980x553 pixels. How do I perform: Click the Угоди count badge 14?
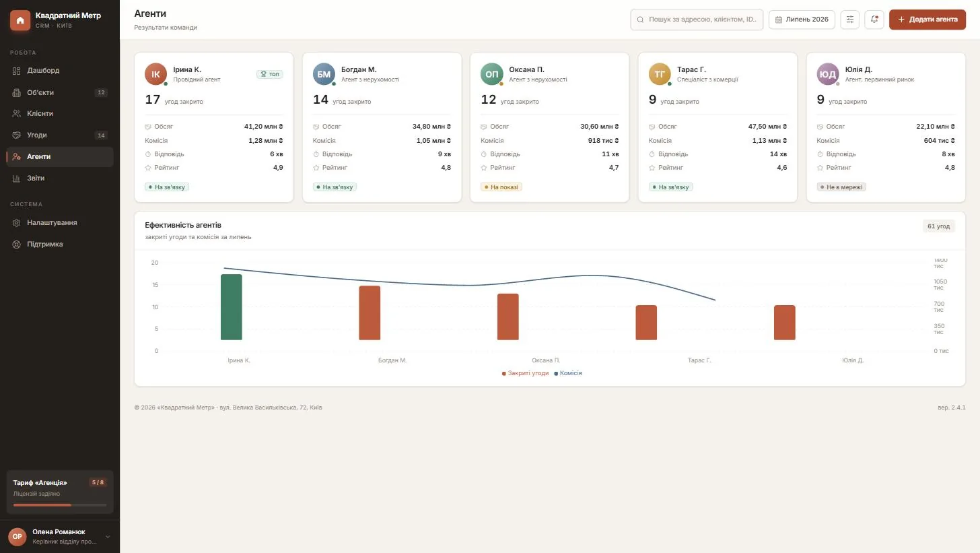click(101, 135)
